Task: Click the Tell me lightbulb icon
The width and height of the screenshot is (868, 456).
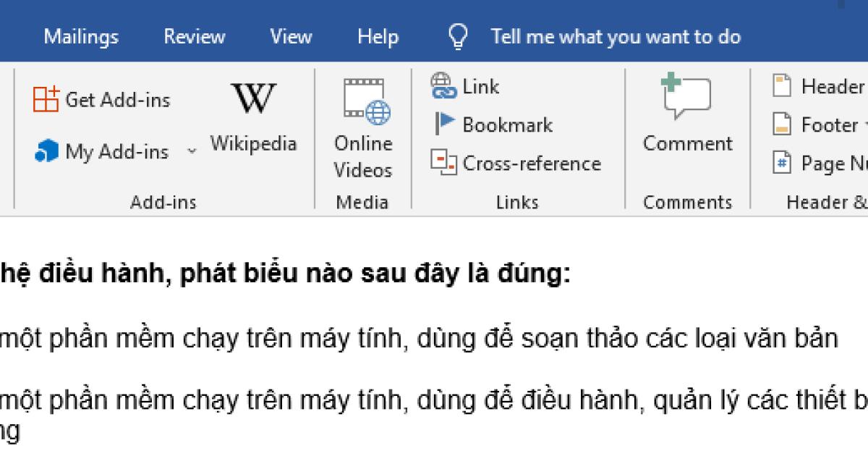Action: click(x=458, y=35)
